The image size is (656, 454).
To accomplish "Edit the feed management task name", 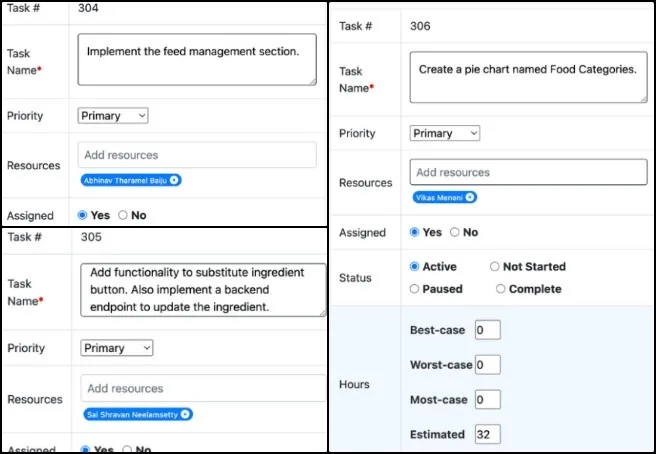I will pyautogui.click(x=197, y=59).
